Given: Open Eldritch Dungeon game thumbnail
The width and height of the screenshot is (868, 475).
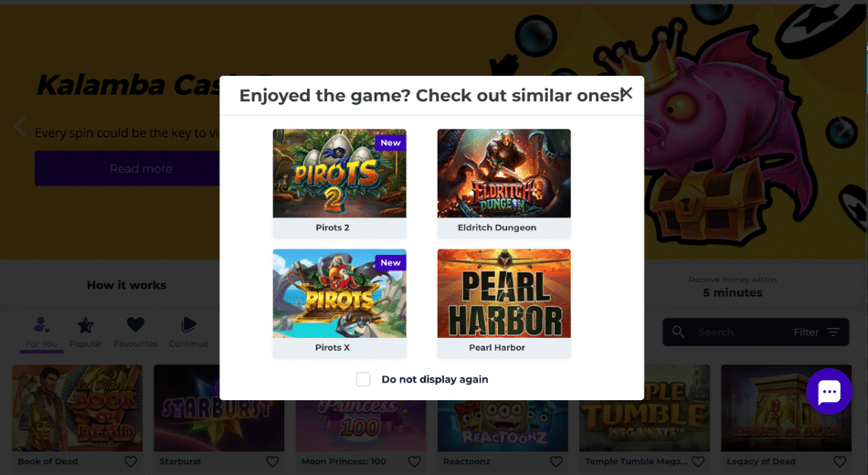Looking at the screenshot, I should point(503,174).
